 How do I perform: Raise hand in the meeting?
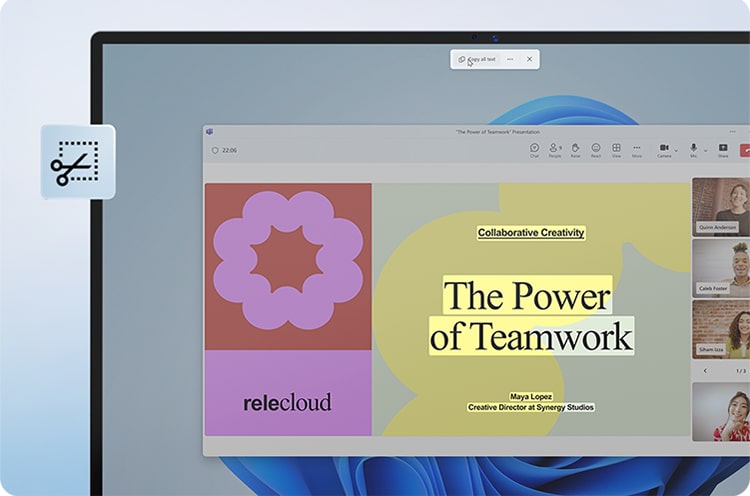click(x=575, y=150)
